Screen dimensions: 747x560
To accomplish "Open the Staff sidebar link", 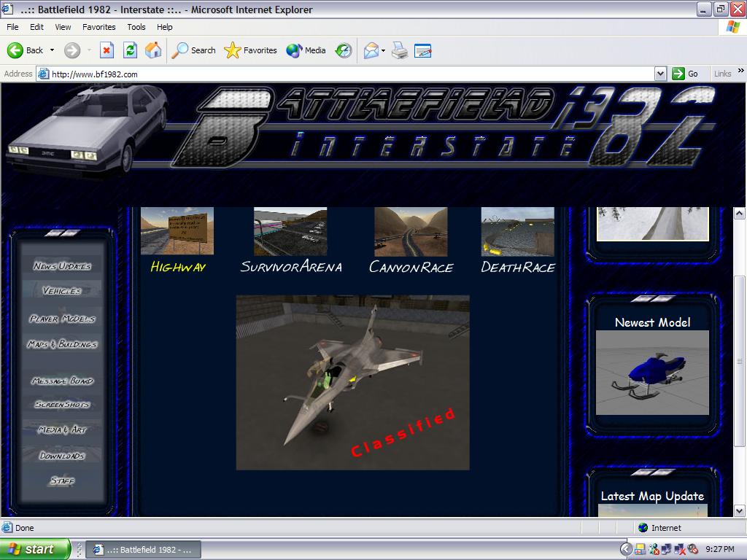I will pos(63,481).
